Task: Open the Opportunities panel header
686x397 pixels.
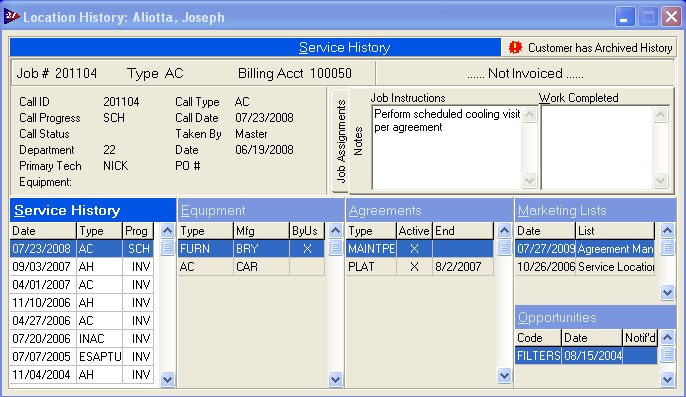Action: pos(595,317)
